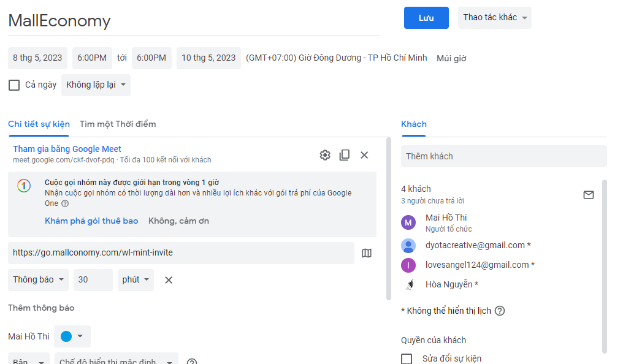Open 'Tham gia bằng Google Meet' link
The image size is (623, 364).
pyautogui.click(x=67, y=149)
